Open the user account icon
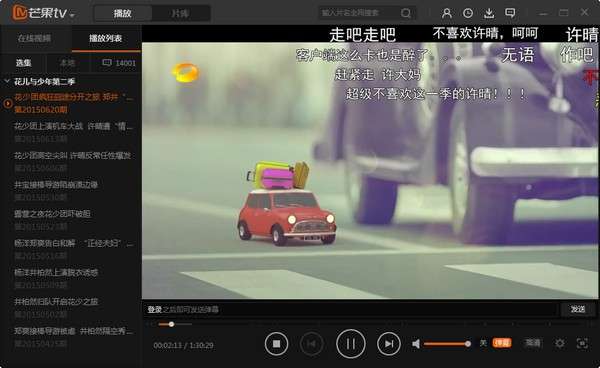 (x=447, y=13)
